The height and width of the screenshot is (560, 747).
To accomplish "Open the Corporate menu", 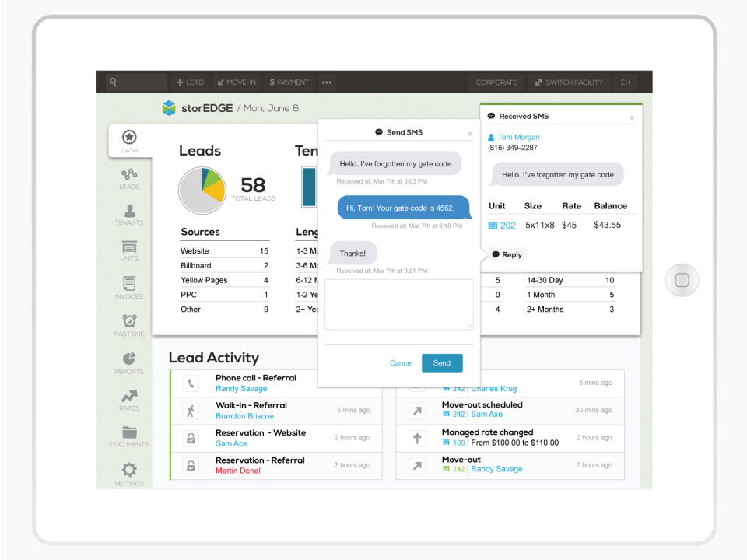I will [x=496, y=82].
